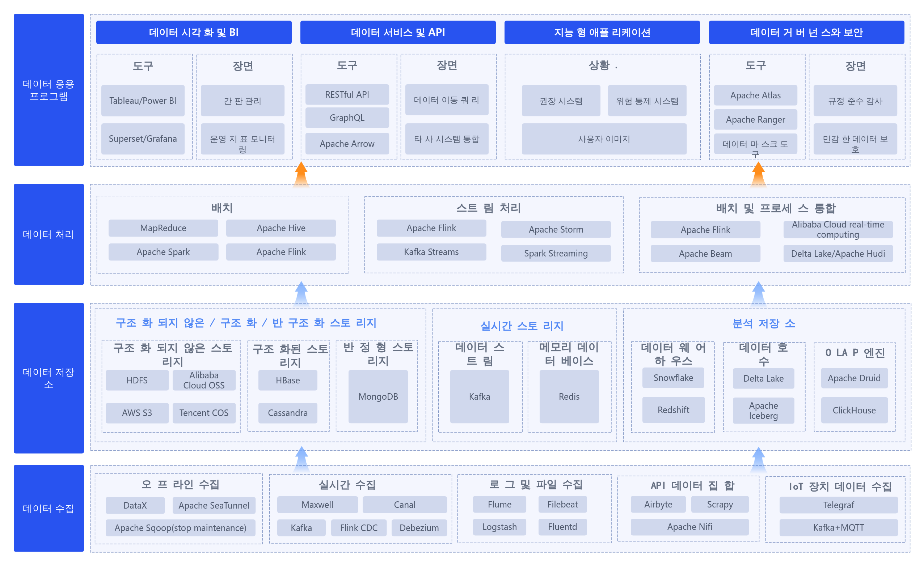Click the AWS S3 box
Image resolution: width=924 pixels, height=565 pixels.
[137, 413]
